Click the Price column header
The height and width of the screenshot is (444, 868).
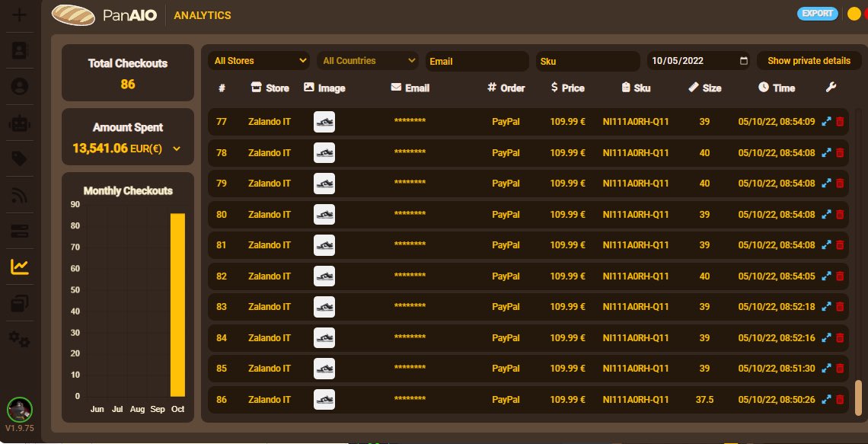tap(568, 88)
